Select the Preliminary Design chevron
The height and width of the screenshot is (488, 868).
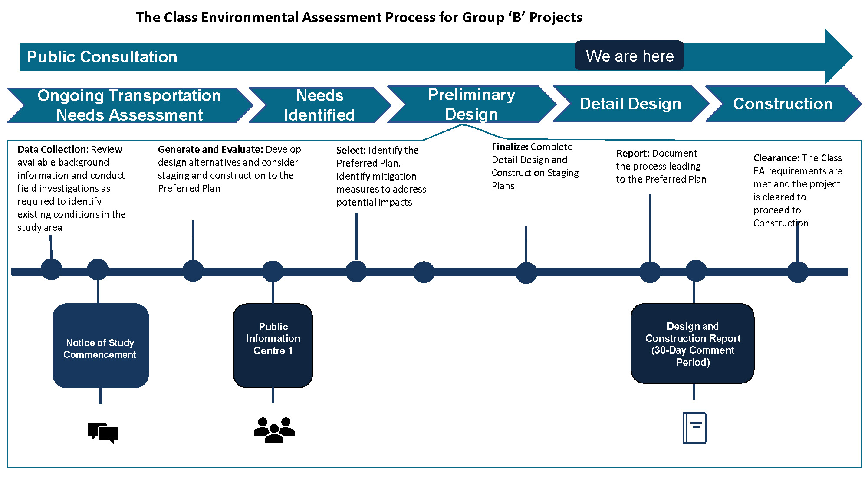click(x=471, y=104)
